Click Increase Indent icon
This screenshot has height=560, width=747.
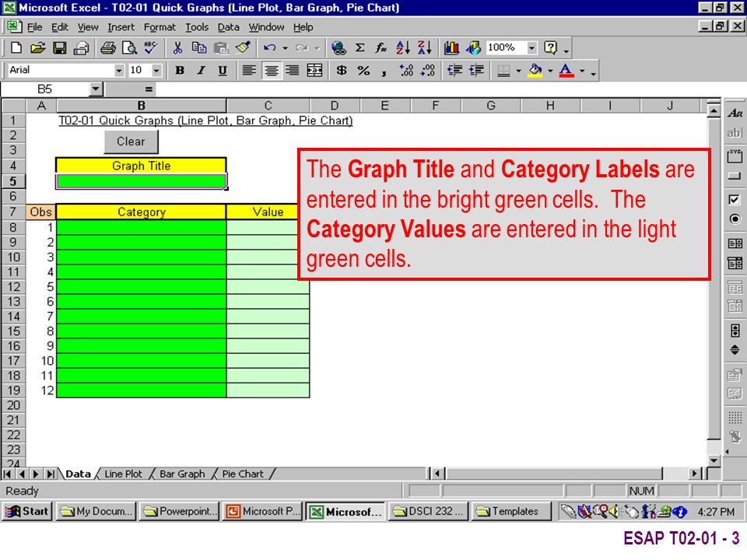coord(476,71)
